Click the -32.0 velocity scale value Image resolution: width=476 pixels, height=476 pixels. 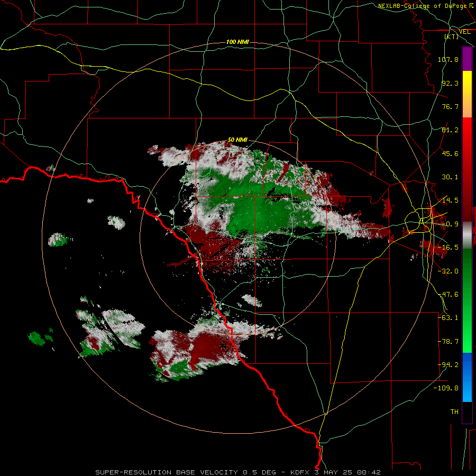point(448,271)
